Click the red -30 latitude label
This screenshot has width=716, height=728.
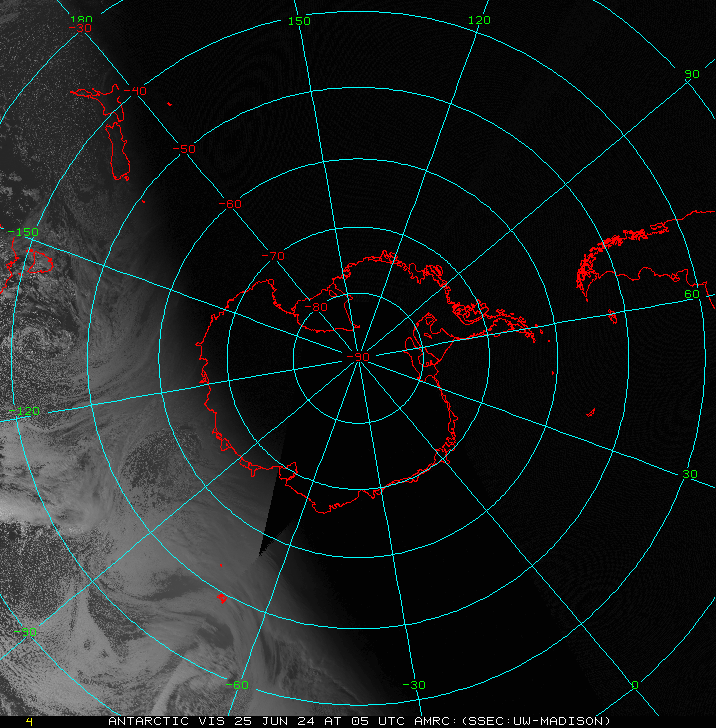click(x=80, y=28)
